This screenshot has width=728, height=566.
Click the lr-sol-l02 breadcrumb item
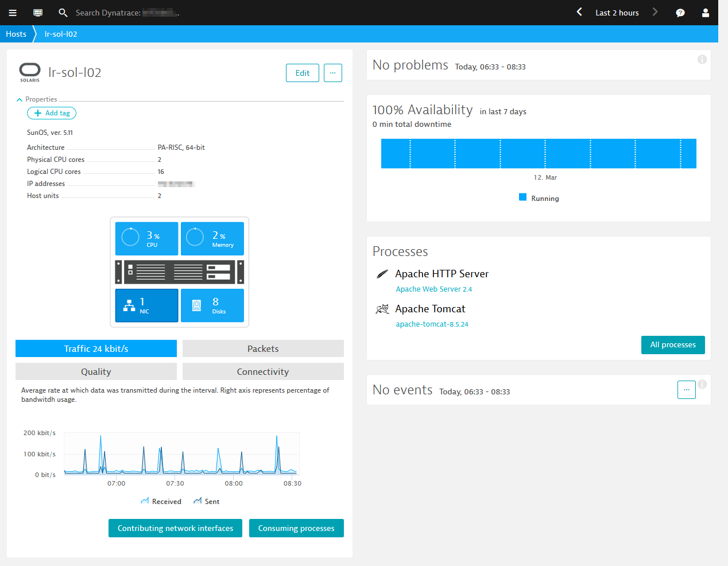tap(61, 34)
